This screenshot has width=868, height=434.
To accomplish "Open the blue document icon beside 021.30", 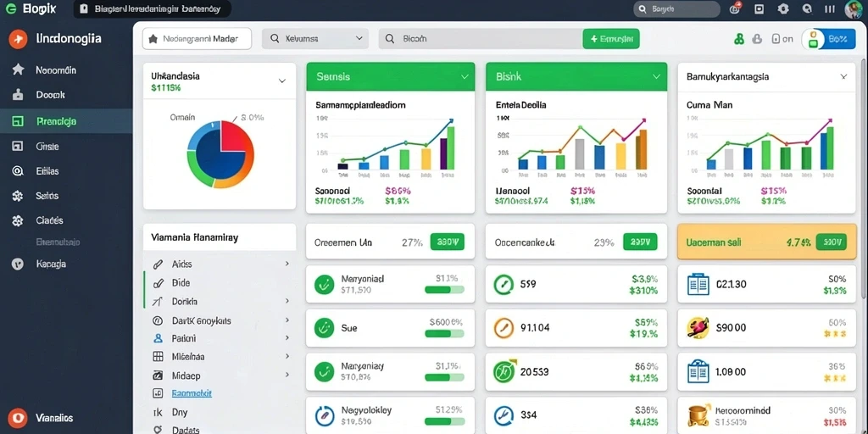I will coord(698,285).
